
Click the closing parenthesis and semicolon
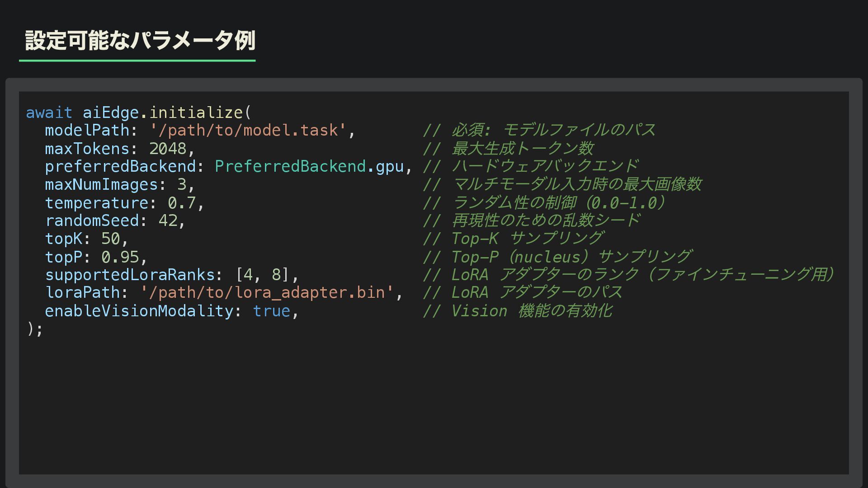(x=34, y=329)
